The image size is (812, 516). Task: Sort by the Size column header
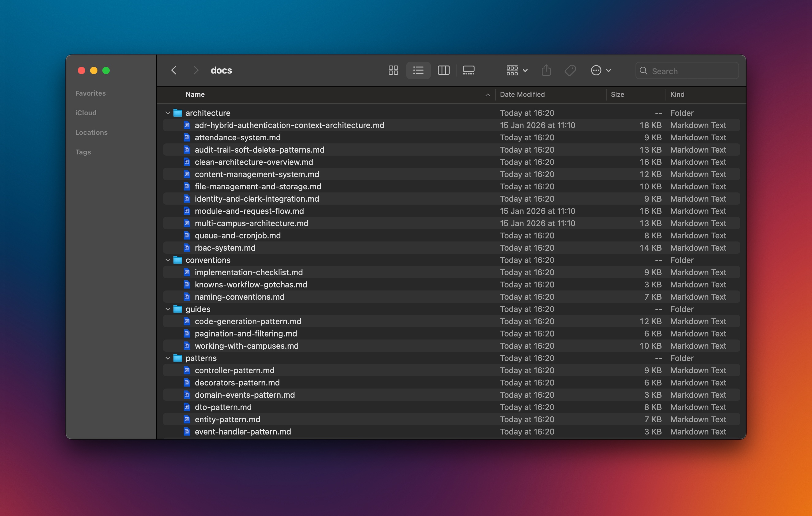617,94
